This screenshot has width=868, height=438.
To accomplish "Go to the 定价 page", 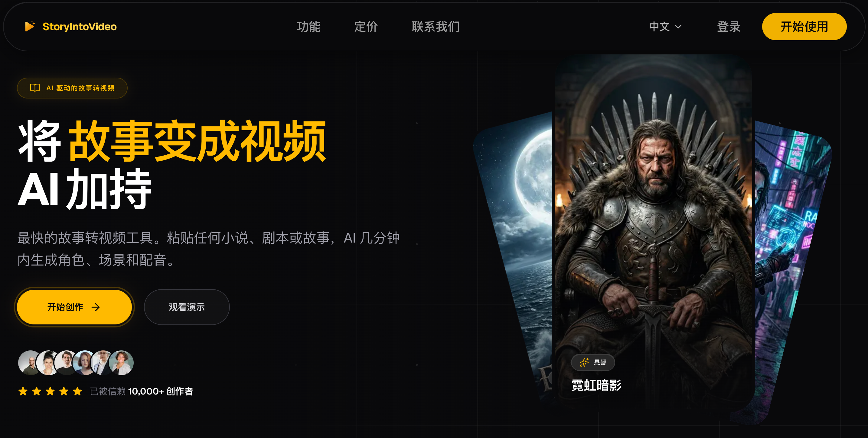I will (366, 27).
